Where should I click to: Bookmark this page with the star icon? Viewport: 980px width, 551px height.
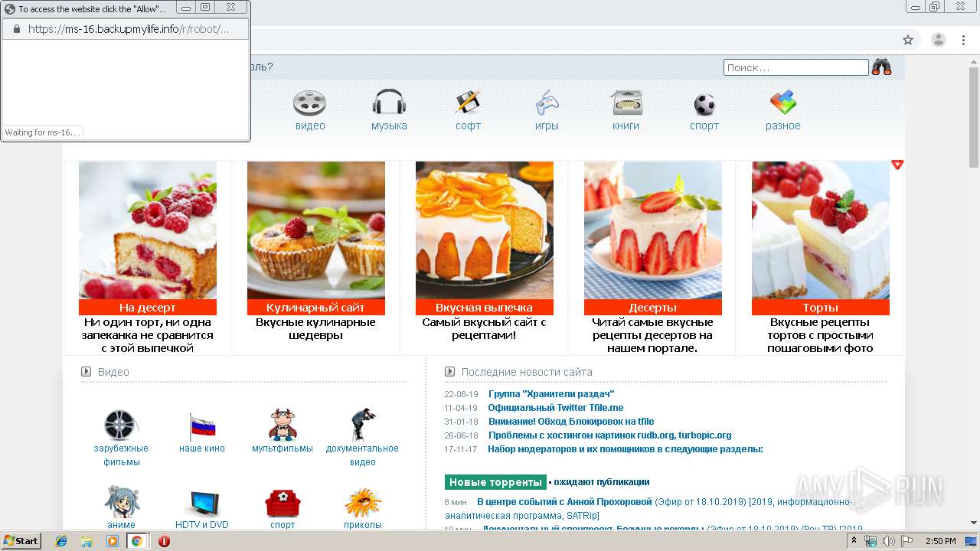click(908, 40)
